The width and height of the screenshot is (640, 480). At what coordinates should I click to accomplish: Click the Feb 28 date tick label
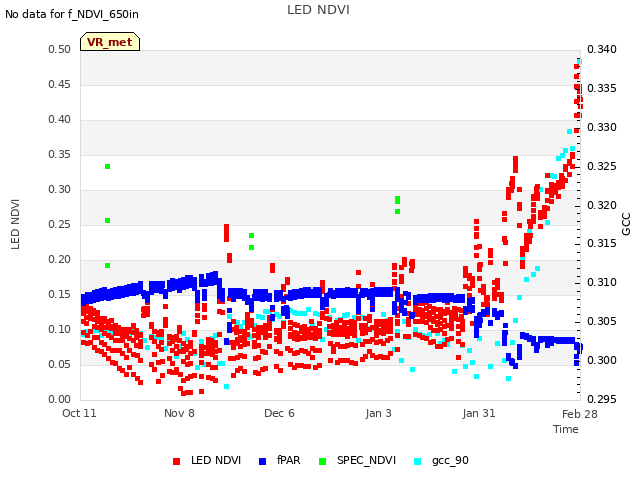[580, 414]
